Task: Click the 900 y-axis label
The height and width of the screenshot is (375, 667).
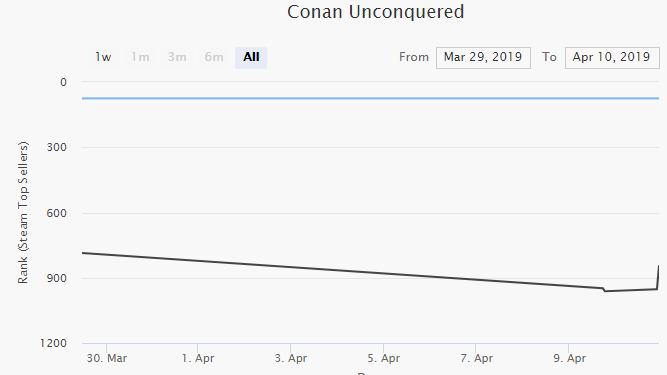Action: [57, 278]
